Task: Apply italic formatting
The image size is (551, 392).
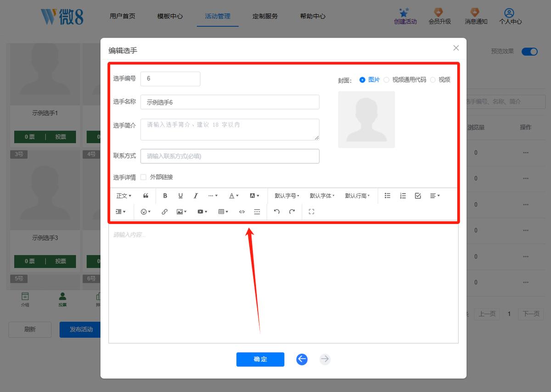Action: point(196,196)
